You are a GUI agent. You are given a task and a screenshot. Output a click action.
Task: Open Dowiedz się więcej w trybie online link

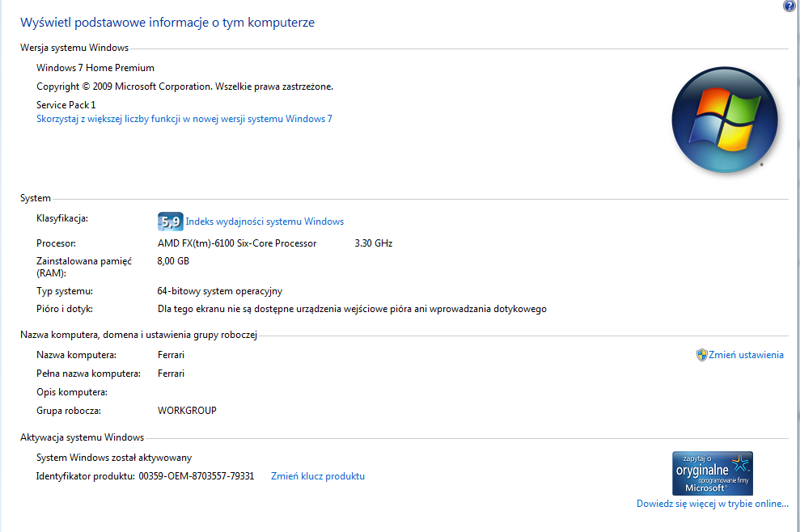click(713, 504)
